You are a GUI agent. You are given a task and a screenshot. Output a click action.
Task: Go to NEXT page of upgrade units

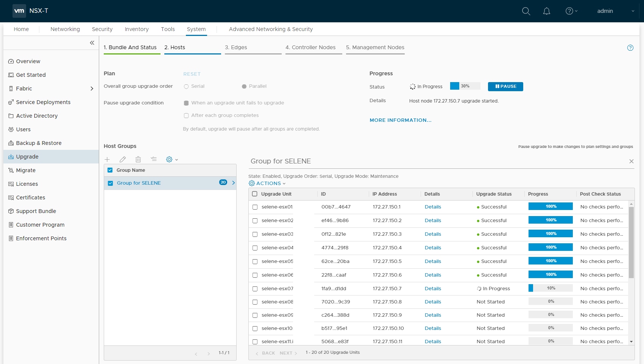288,353
